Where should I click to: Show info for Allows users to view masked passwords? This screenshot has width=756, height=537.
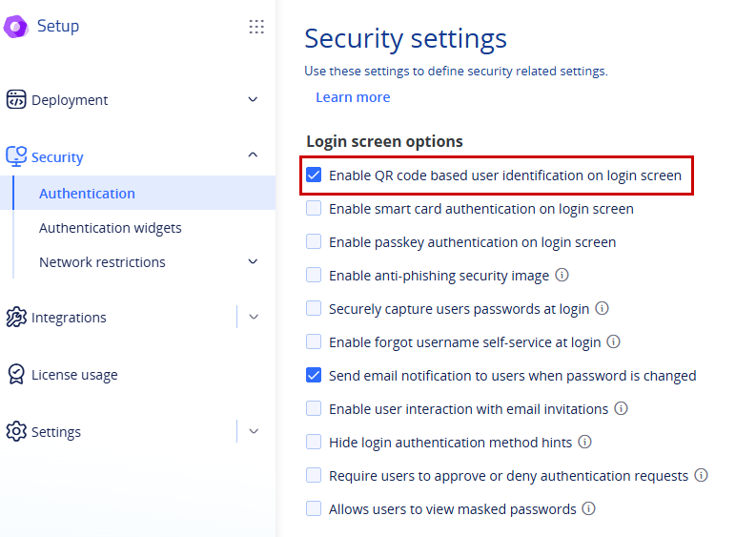589,508
